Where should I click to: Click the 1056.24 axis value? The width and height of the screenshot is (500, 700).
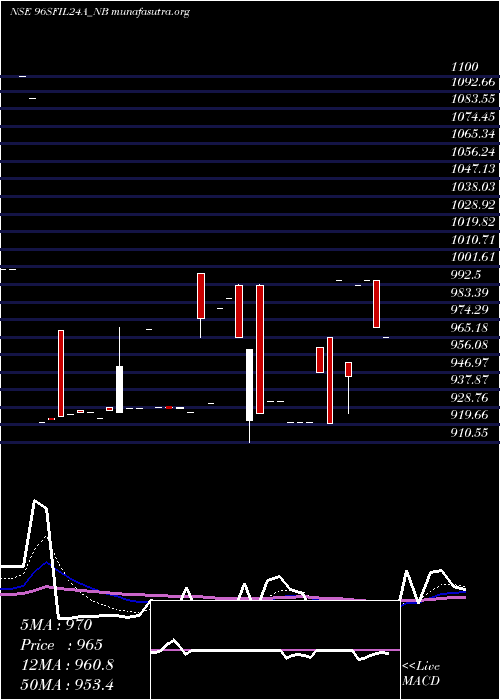473,152
